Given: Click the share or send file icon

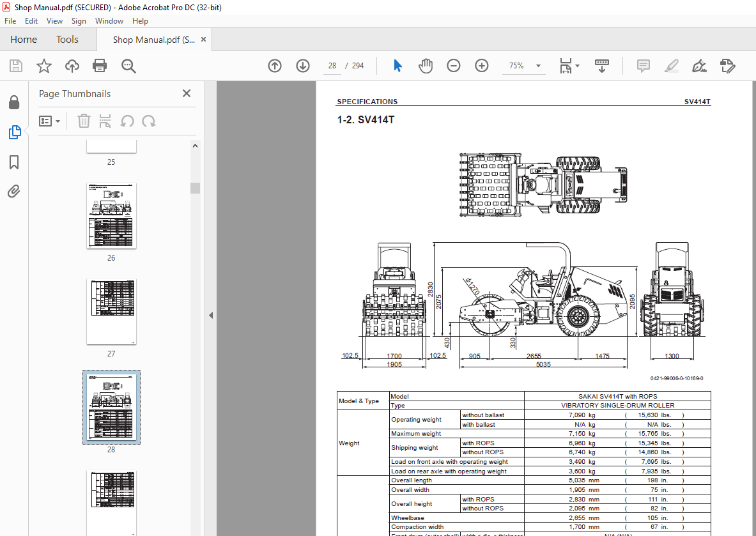Looking at the screenshot, I should pos(727,66).
